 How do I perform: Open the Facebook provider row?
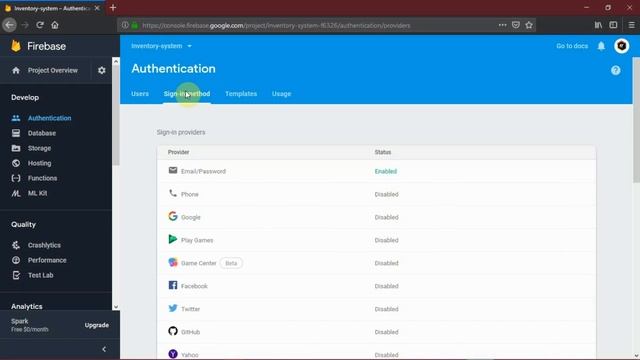(x=376, y=286)
